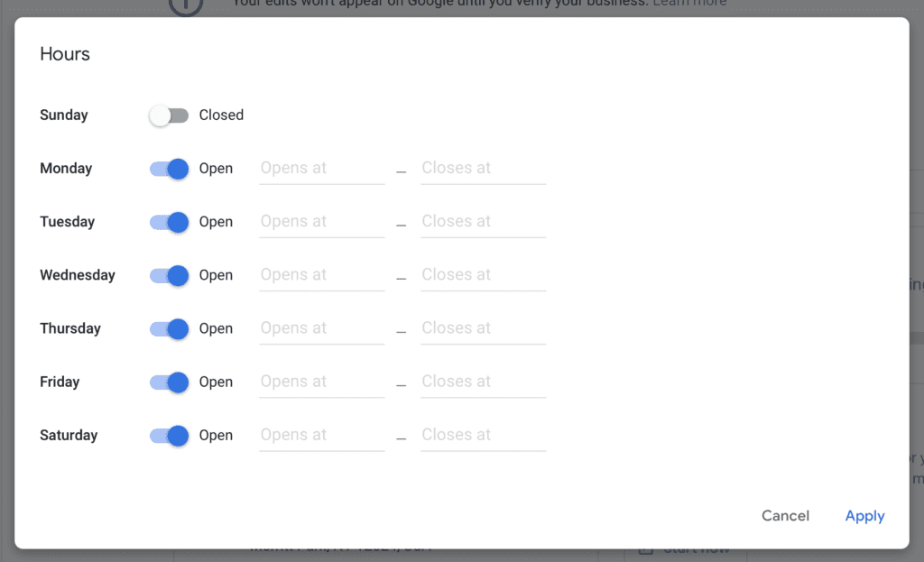924x562 pixels.
Task: Disable the Tuesday open toggle
Action: pyautogui.click(x=169, y=222)
